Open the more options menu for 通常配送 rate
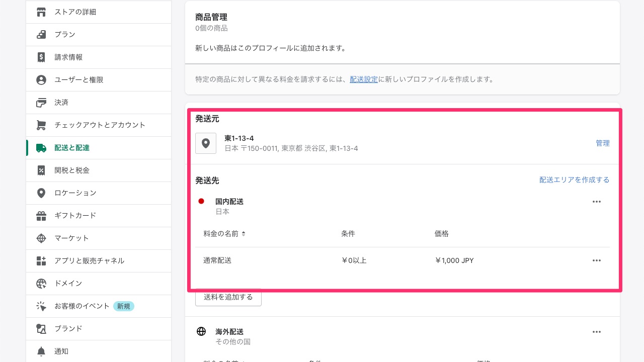Screen dimensions: 644x362 (597, 260)
